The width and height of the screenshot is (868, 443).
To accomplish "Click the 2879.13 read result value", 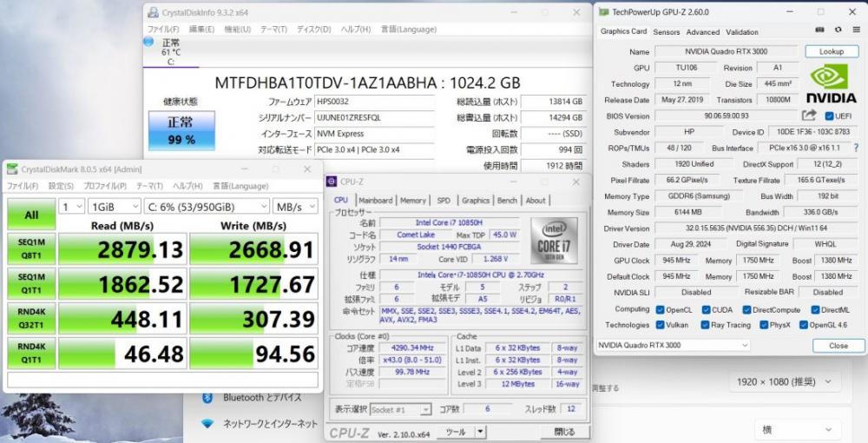I will [122, 249].
